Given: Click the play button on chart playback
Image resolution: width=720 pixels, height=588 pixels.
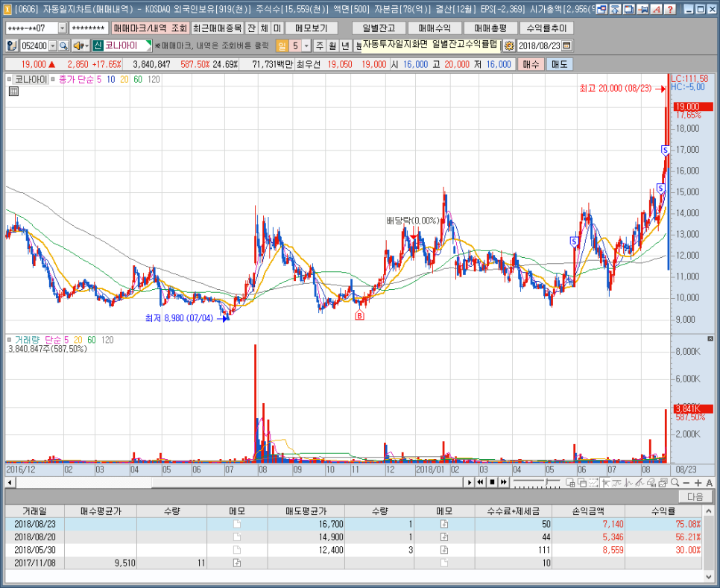Looking at the screenshot, I should tap(470, 482).
